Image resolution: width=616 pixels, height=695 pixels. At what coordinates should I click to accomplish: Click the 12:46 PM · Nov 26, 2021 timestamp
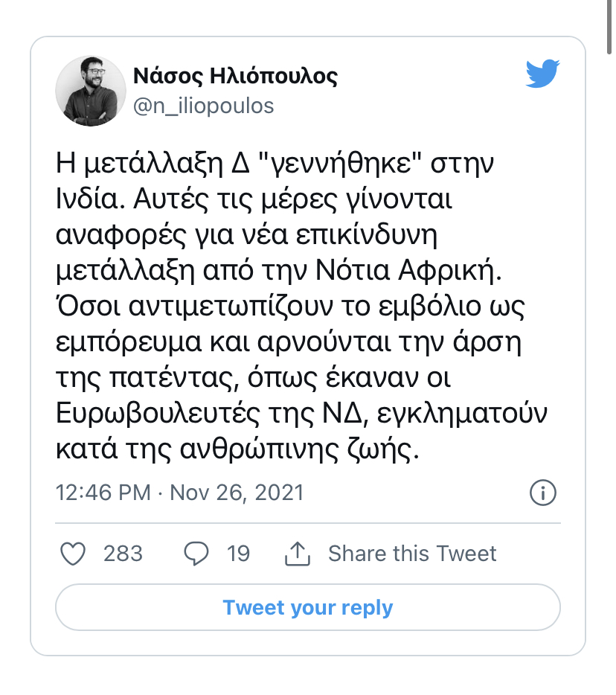pyautogui.click(x=180, y=493)
